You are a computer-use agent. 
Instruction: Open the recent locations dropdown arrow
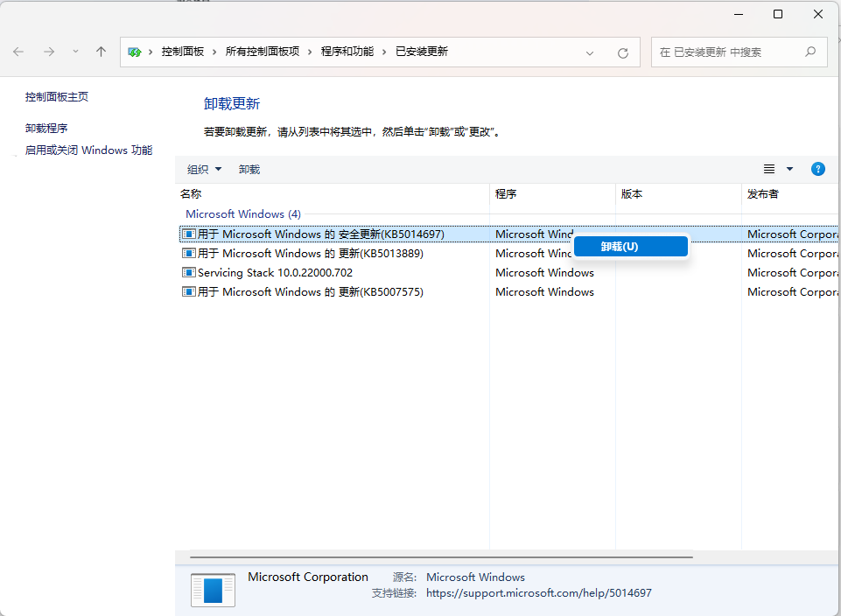tap(75, 52)
